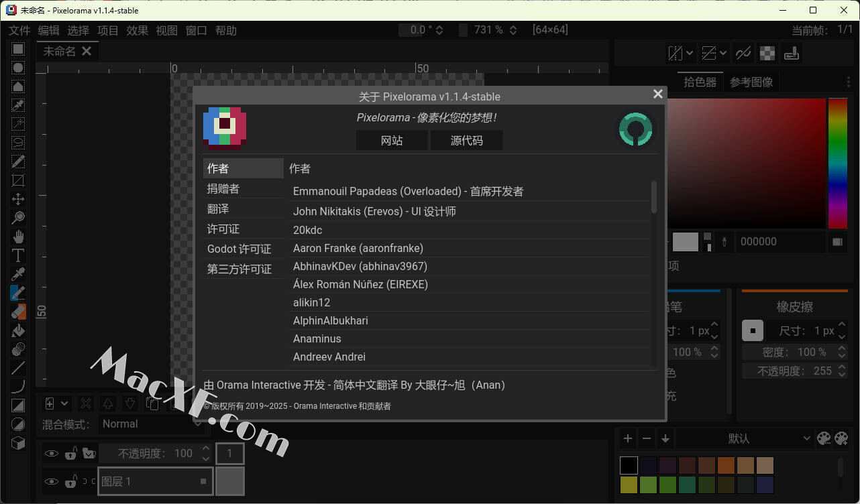Open the 默认 palette dropdown
The width and height of the screenshot is (860, 504).
coord(744,438)
